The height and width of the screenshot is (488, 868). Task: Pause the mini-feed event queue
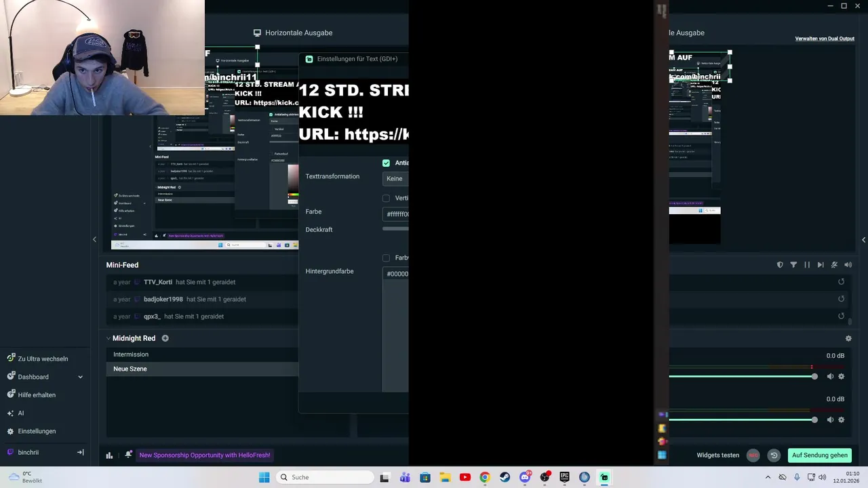click(x=807, y=265)
